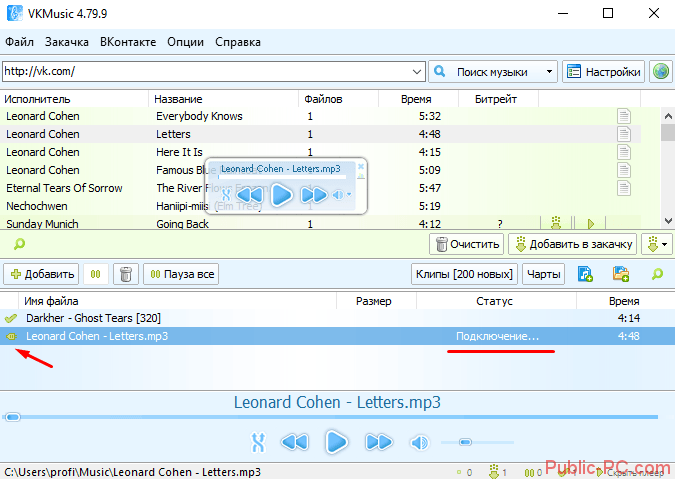This screenshot has height=479, width=675.
Task: Open Клипы [200 новых] button
Action: [464, 274]
